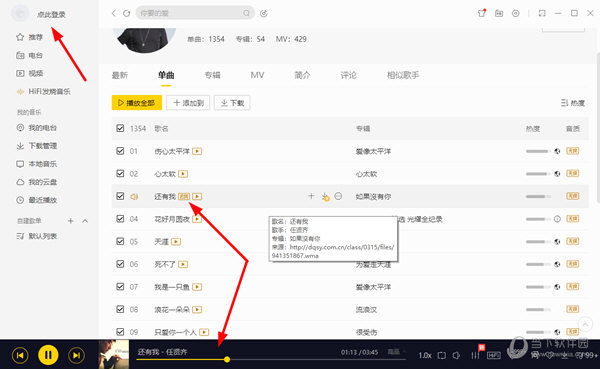The image size is (600, 369).
Task: Click the more options icon on 还有我 row
Action: tap(338, 196)
